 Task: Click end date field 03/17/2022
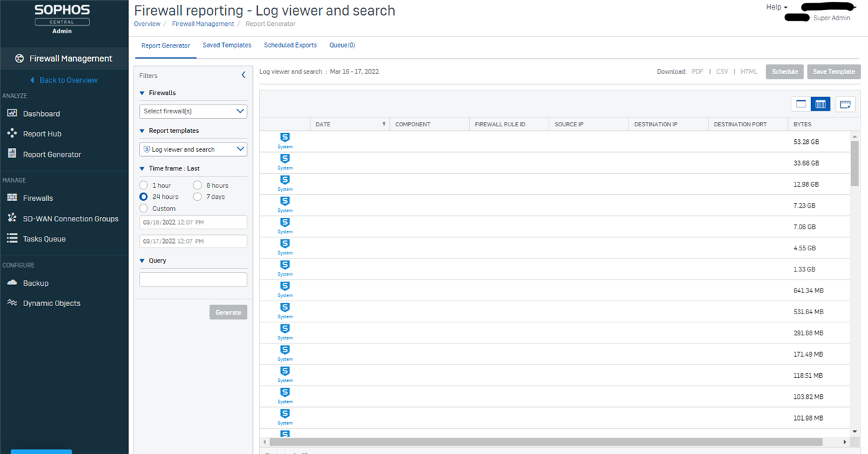point(193,241)
